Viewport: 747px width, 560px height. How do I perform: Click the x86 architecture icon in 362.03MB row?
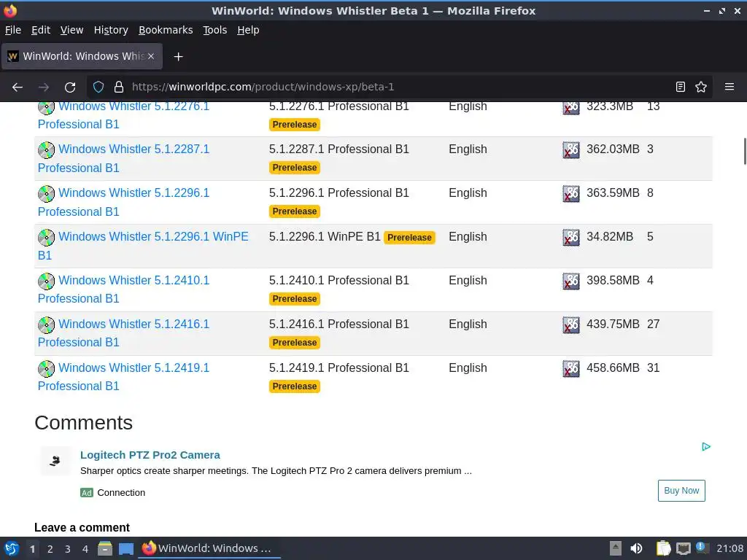tap(571, 150)
